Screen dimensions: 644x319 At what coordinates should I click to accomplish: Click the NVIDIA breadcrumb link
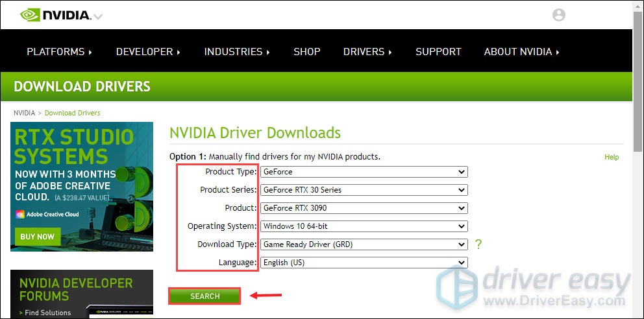click(24, 113)
